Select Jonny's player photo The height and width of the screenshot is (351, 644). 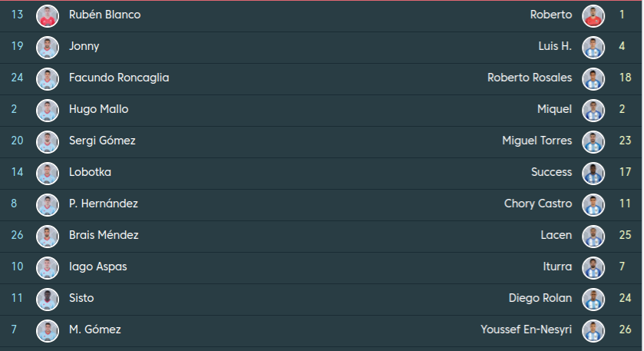click(x=48, y=47)
